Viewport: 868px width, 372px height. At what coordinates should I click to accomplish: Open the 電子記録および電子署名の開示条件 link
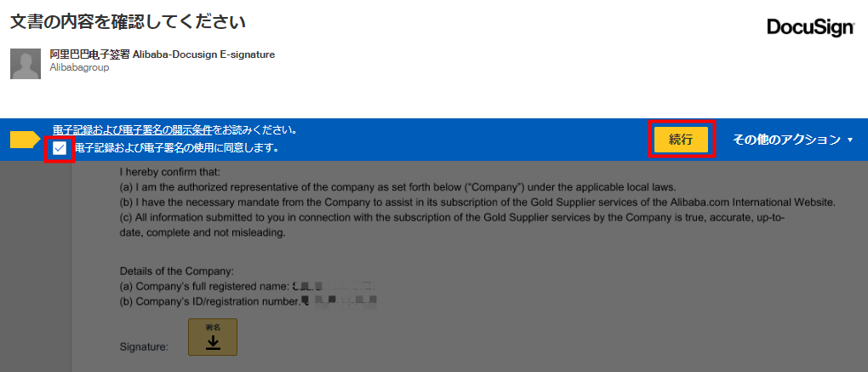point(133,130)
